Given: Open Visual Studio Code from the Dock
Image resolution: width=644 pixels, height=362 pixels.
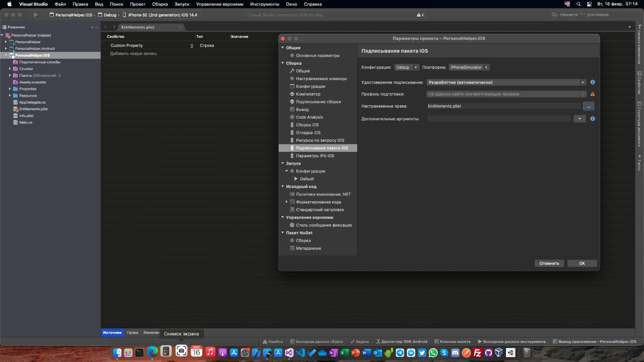Looking at the screenshot, I should (x=301, y=352).
